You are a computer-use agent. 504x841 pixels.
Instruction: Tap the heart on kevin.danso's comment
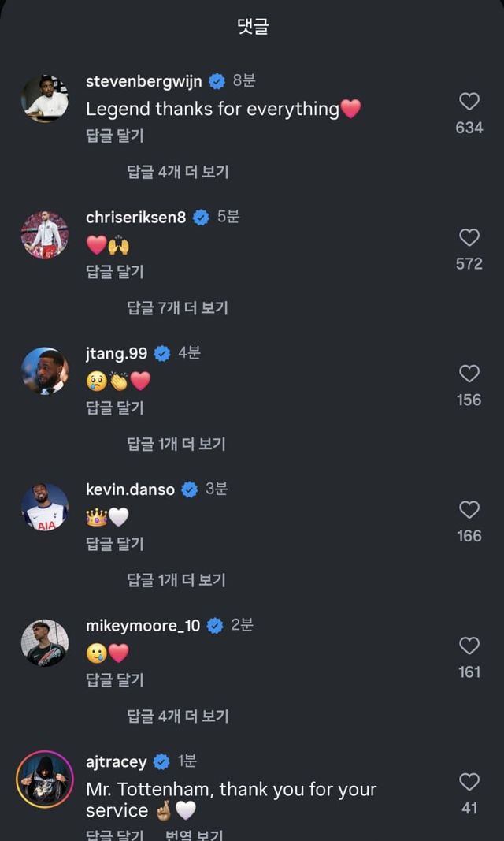[x=469, y=510]
